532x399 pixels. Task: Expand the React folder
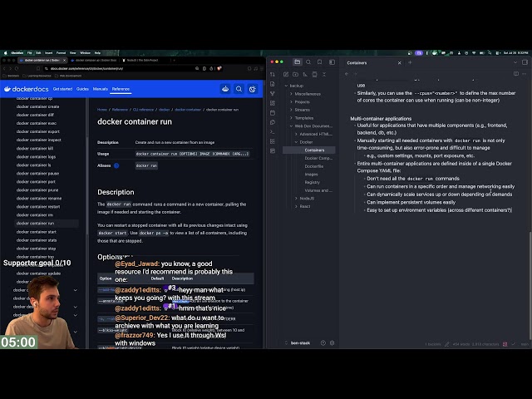296,206
